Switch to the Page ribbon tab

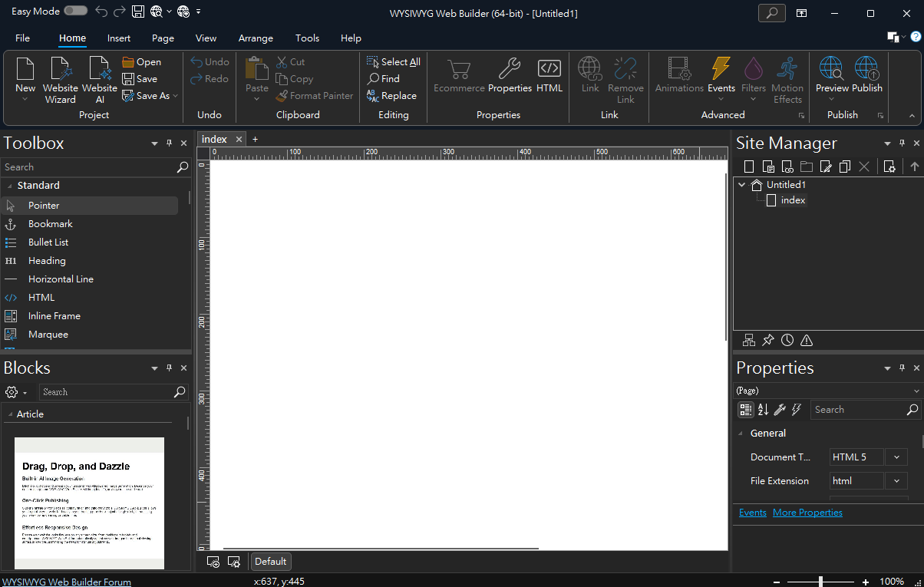coord(163,38)
